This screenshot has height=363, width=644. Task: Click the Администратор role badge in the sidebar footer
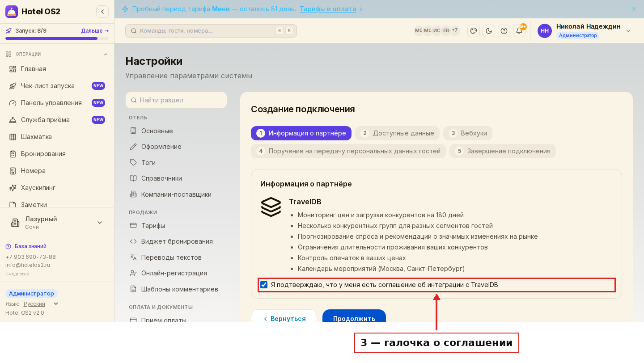pos(31,294)
